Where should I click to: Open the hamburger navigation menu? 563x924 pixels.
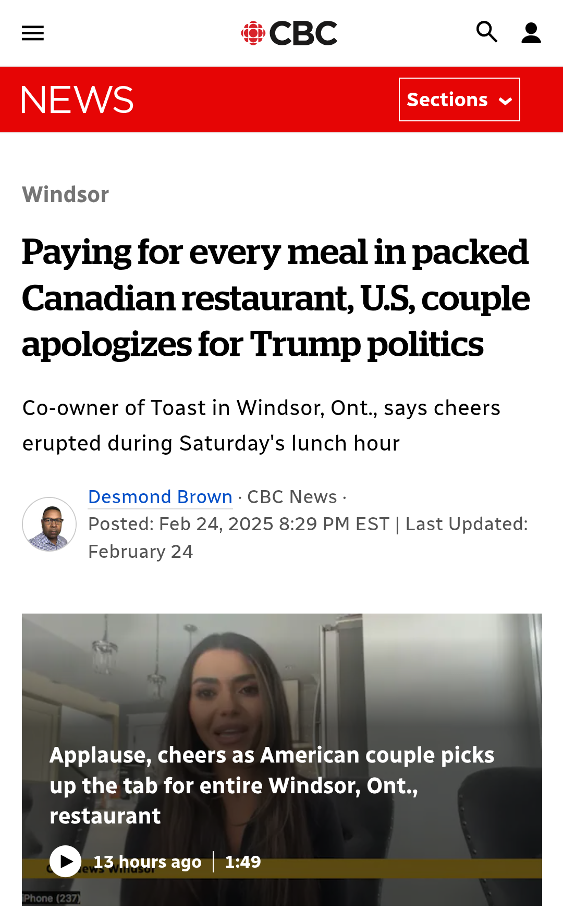tap(33, 33)
